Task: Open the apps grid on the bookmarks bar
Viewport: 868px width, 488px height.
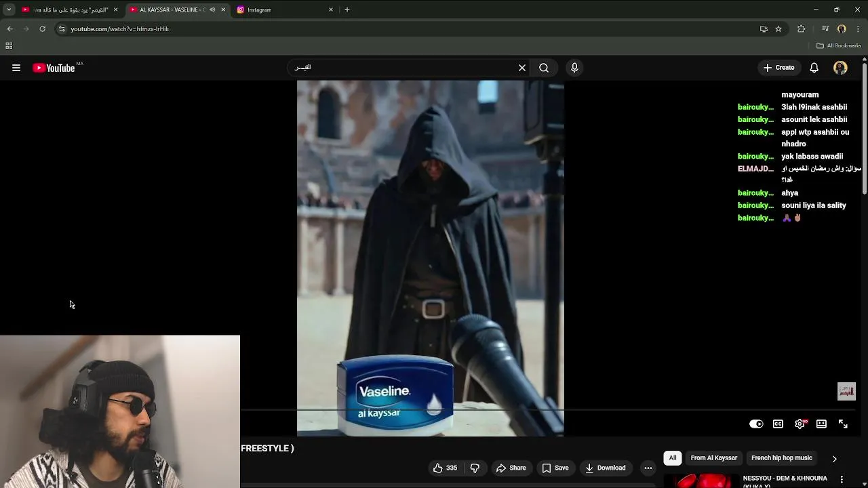Action: (x=9, y=45)
